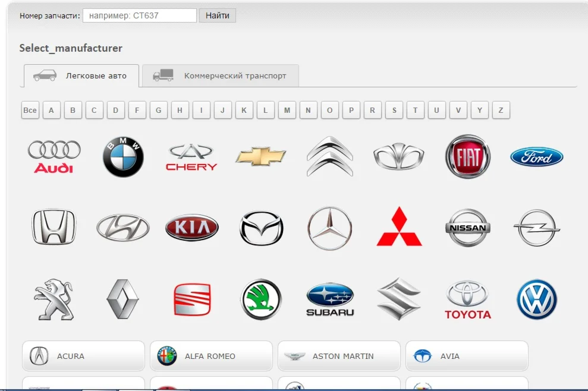Screen dimensions: 588x391
Task: Select the Audi manufacturer logo
Action: (54, 156)
